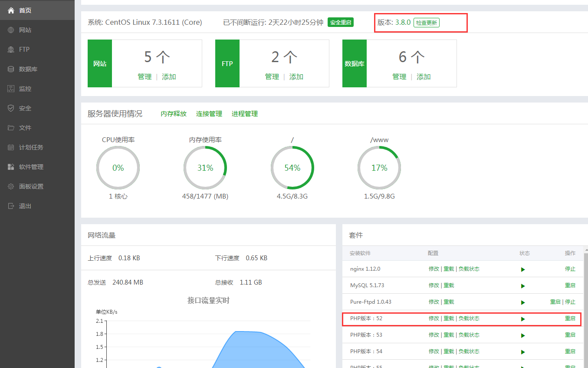
Task: Click the 内存使用率 31% gauge
Action: point(205,168)
